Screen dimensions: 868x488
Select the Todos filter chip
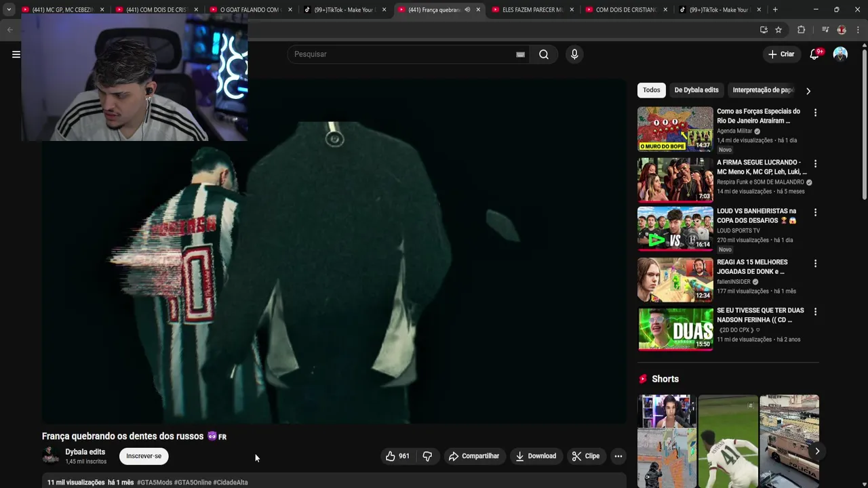651,90
